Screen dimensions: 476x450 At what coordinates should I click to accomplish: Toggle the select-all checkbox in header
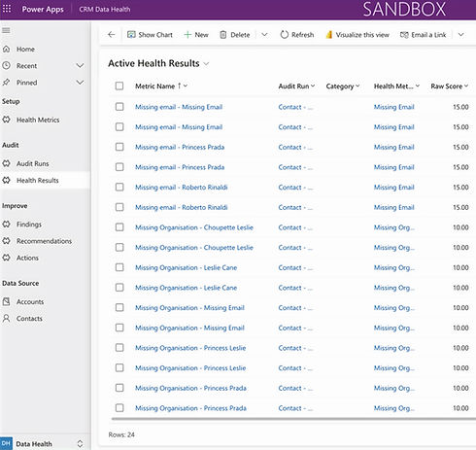pos(119,86)
